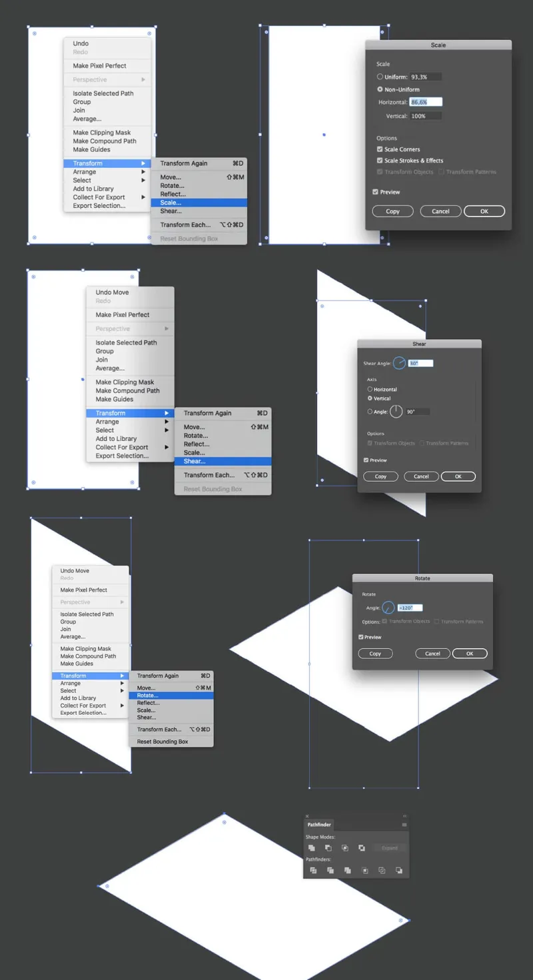Adjust the Shear Angle dial

point(399,363)
